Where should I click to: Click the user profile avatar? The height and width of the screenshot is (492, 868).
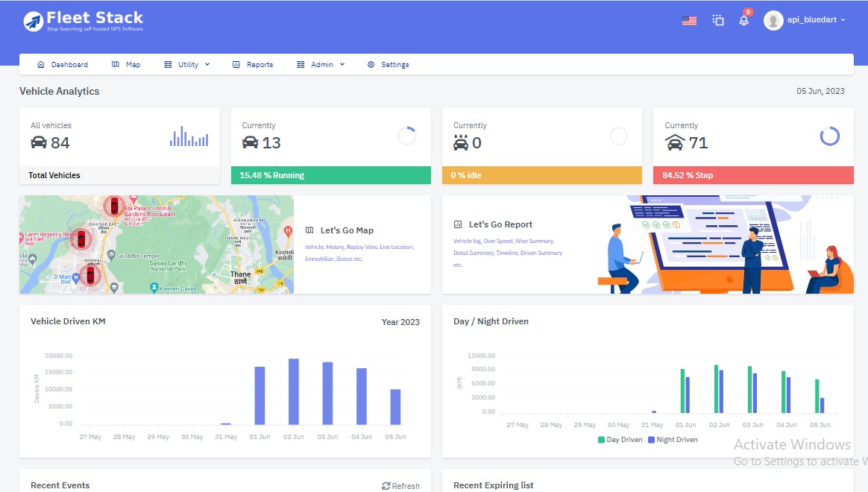tap(773, 19)
